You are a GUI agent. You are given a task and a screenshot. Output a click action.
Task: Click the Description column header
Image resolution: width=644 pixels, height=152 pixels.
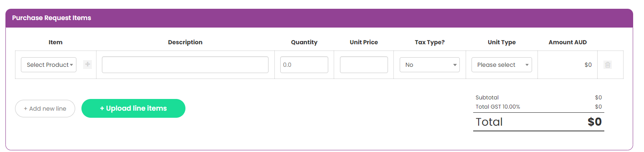pyautogui.click(x=185, y=42)
